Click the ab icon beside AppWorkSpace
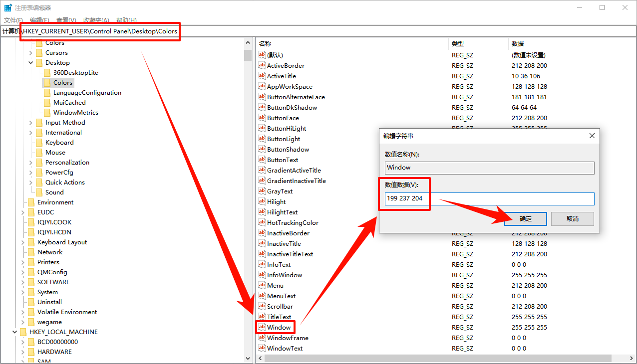Screen dimensions: 637x364 [262, 86]
